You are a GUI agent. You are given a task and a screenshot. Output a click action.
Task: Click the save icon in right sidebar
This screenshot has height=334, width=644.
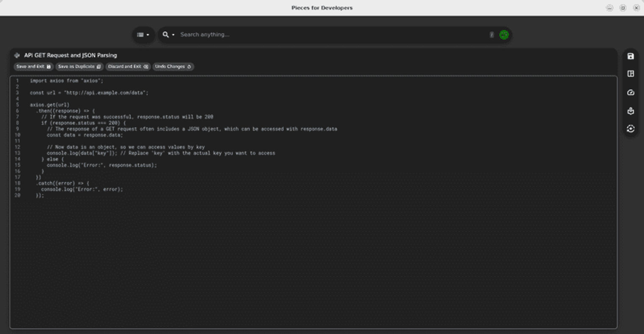(x=630, y=56)
